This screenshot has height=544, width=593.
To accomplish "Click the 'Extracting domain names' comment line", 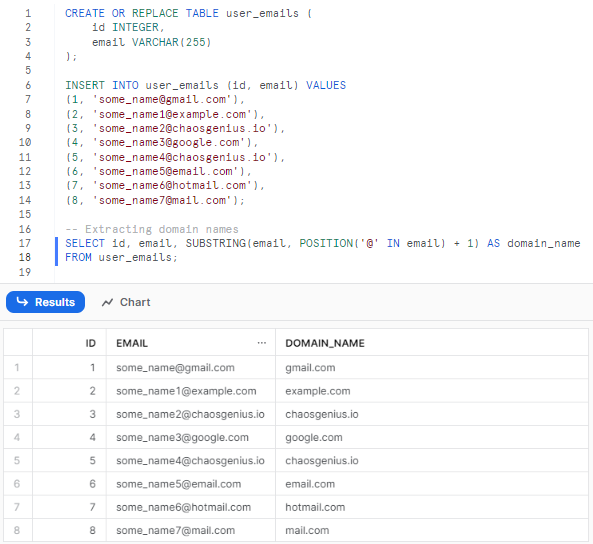I will click(152, 229).
